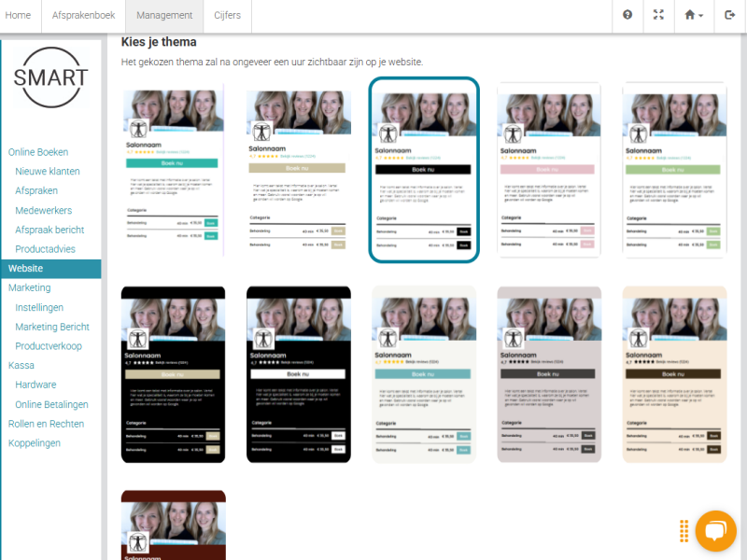Open the Afsprakenboek tab
747x560 pixels.
(83, 15)
